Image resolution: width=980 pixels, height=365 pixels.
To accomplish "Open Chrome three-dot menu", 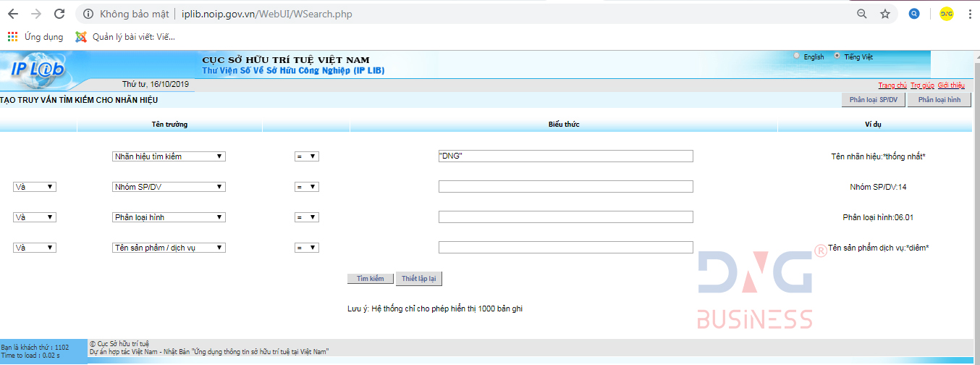I will pos(970,14).
